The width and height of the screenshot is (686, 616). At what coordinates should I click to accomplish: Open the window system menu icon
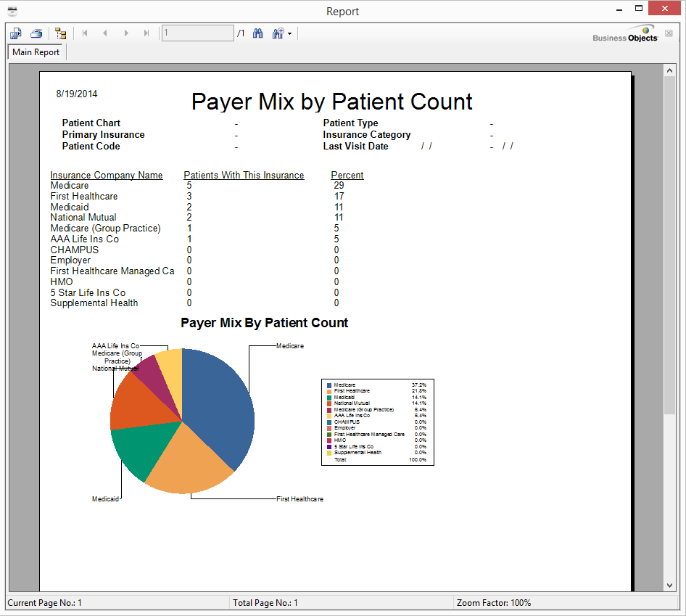[x=12, y=11]
